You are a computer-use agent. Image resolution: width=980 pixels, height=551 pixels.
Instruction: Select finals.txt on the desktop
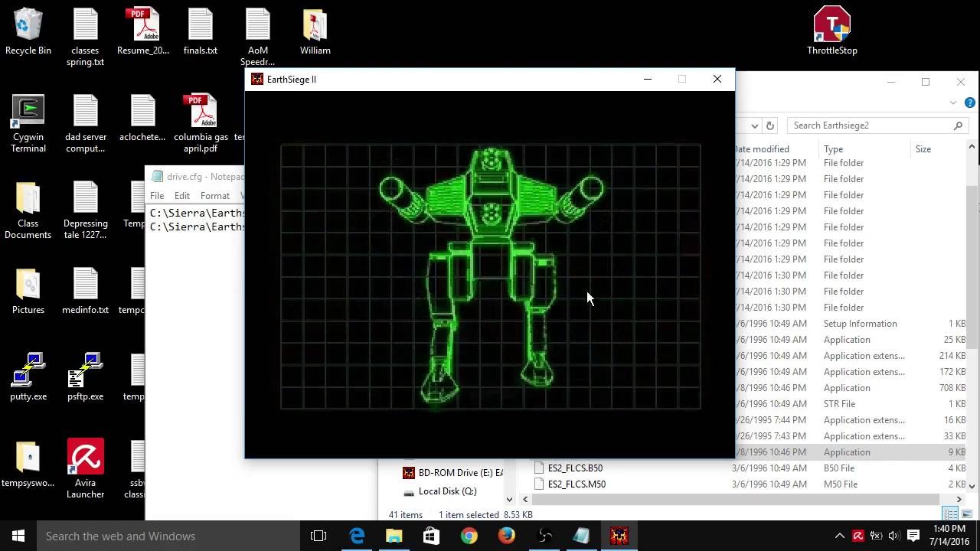pos(201,31)
